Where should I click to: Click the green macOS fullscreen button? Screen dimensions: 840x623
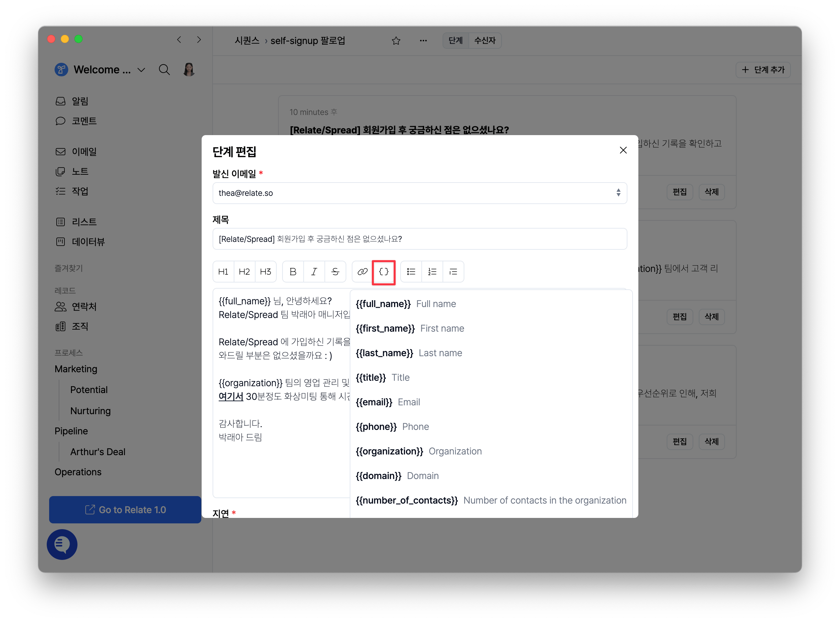(78, 39)
